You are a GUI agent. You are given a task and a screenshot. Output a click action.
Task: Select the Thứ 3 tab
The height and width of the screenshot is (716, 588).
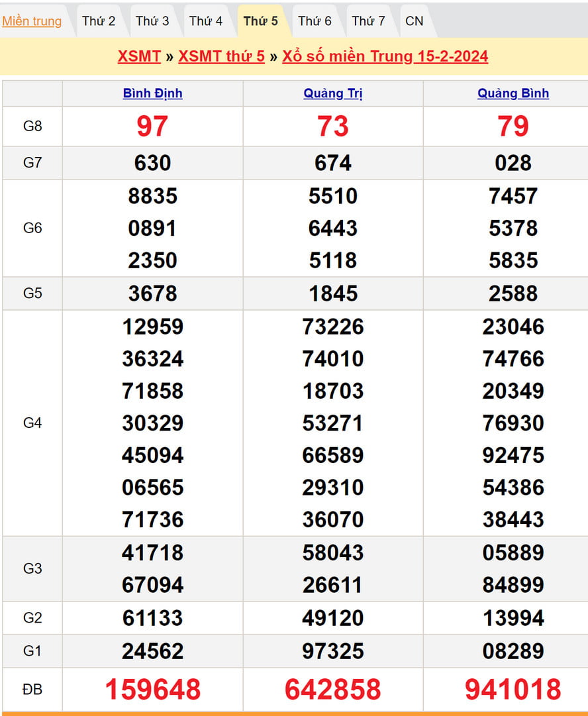(x=152, y=21)
